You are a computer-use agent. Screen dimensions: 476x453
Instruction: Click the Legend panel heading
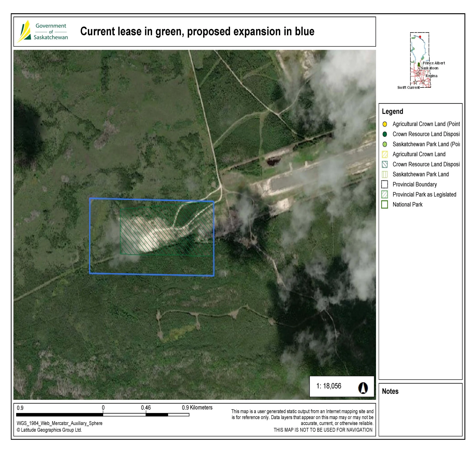[x=392, y=112]
